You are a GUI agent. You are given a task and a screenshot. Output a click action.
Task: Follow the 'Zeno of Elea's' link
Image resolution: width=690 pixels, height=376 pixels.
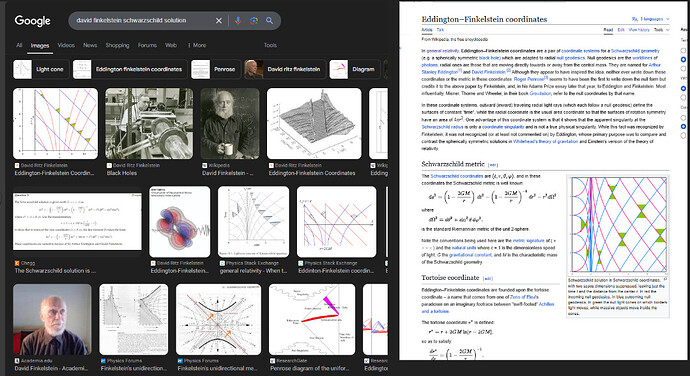[524, 297]
